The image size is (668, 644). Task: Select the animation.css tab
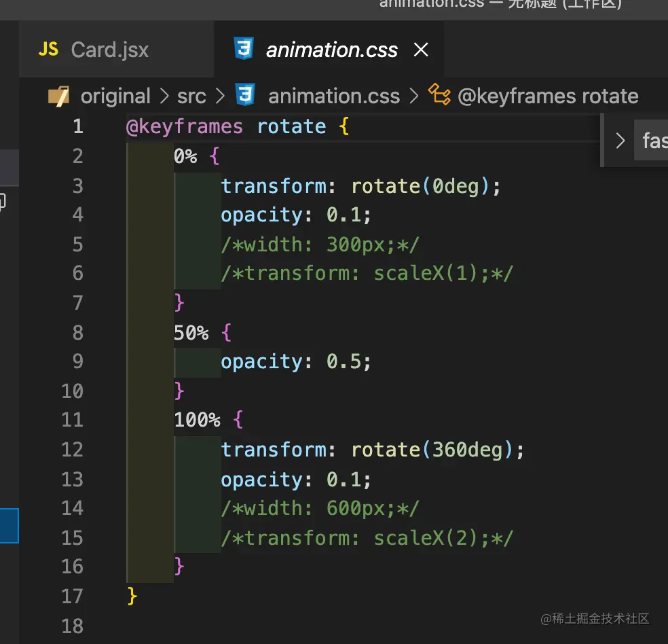329,50
